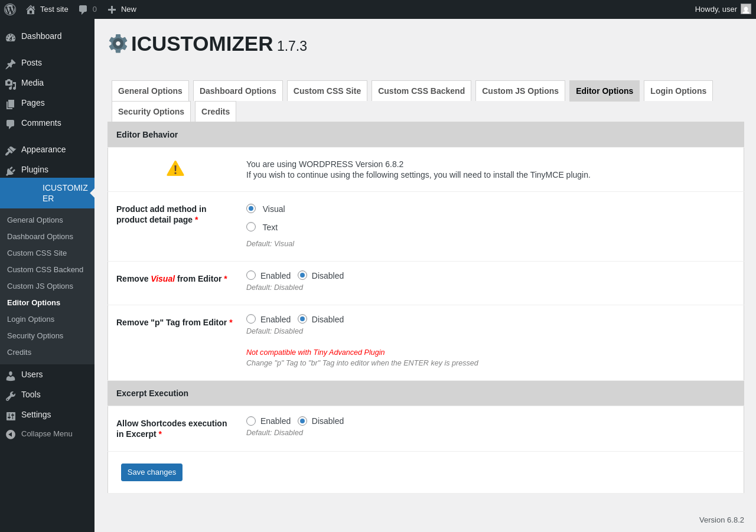Click the Comments sidebar speech bubble icon
Image resolution: width=756 pixels, height=532 pixels.
tap(11, 124)
